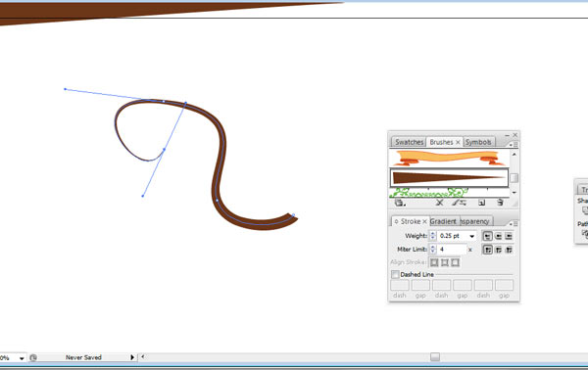
Task: Select the Stroke tab
Action: tap(411, 221)
